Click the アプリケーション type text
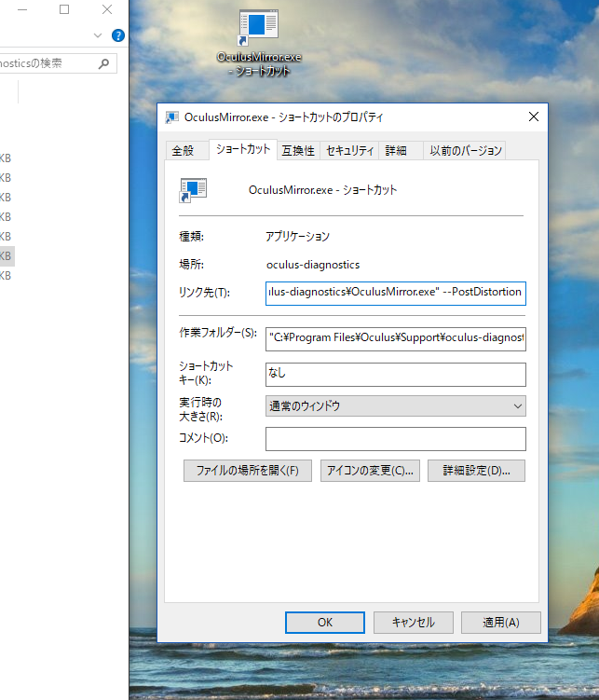 tap(297, 236)
